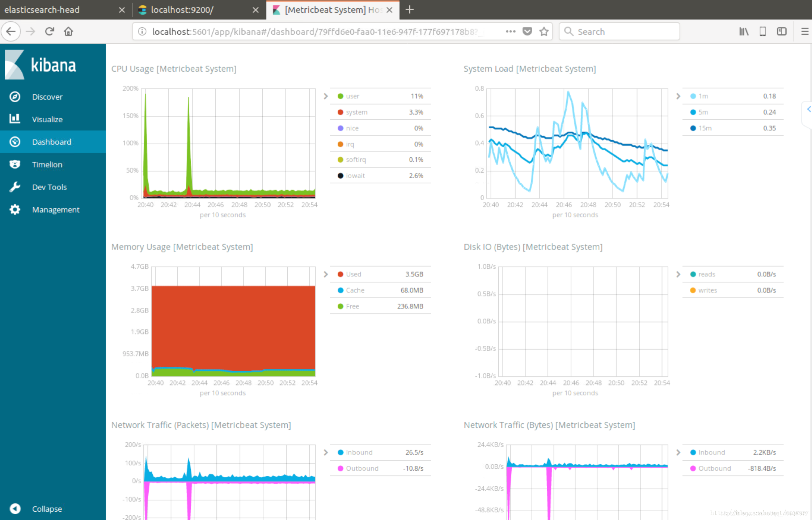Image resolution: width=812 pixels, height=520 pixels.
Task: Toggle the 15m series in System Load
Action: [x=733, y=128]
